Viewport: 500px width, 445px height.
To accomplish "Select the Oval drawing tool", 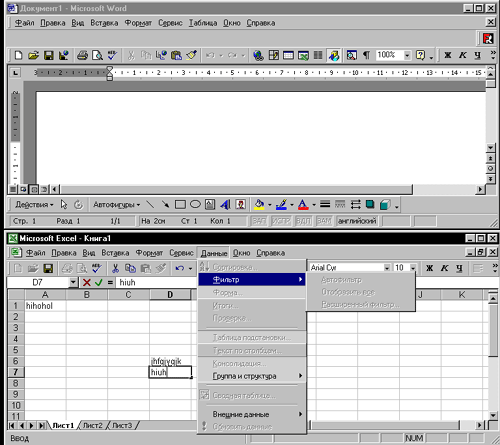I will (x=195, y=204).
